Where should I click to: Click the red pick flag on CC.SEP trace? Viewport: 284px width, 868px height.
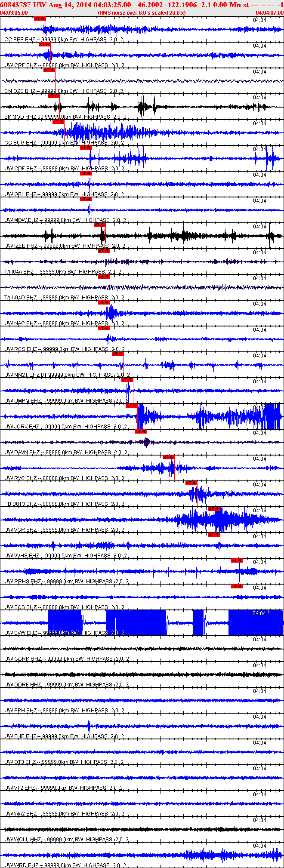coord(40,18)
